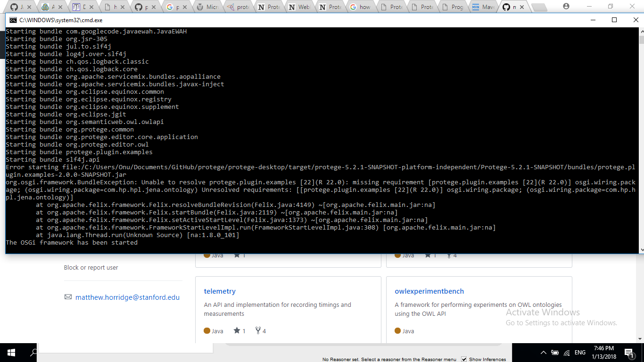Click the Block or report user link
The width and height of the screenshot is (644, 362).
(x=91, y=267)
